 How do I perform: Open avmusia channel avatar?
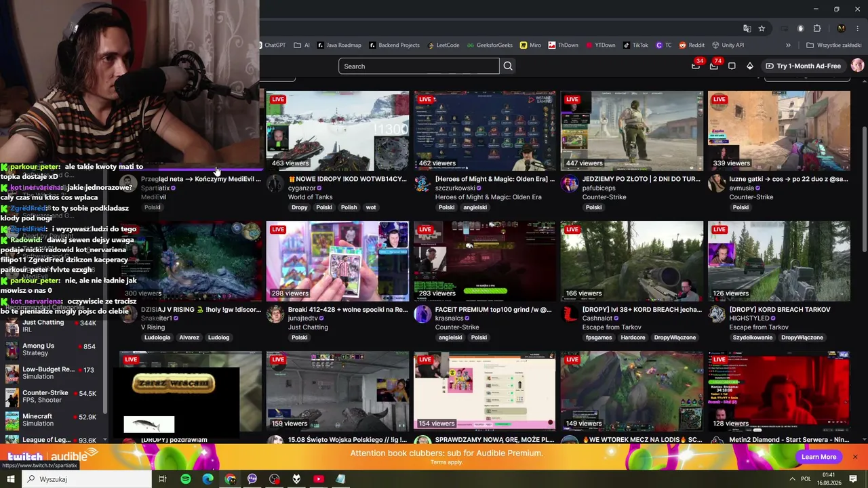[717, 184]
